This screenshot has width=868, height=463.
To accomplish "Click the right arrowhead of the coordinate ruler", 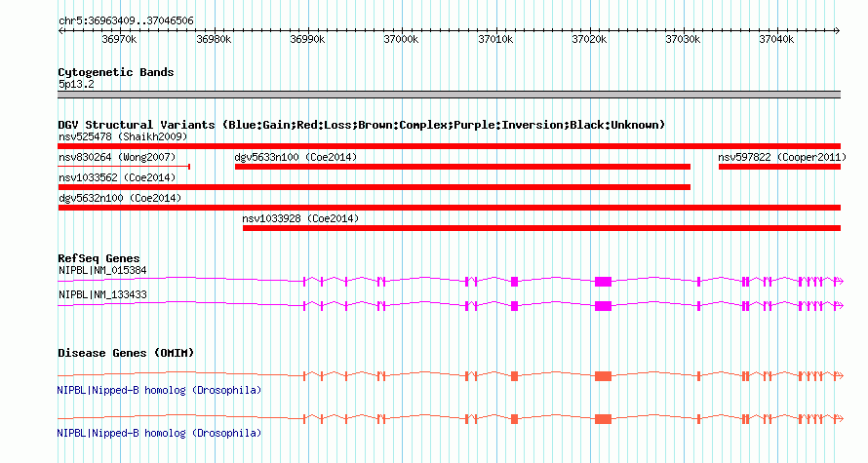I will pyautogui.click(x=838, y=31).
